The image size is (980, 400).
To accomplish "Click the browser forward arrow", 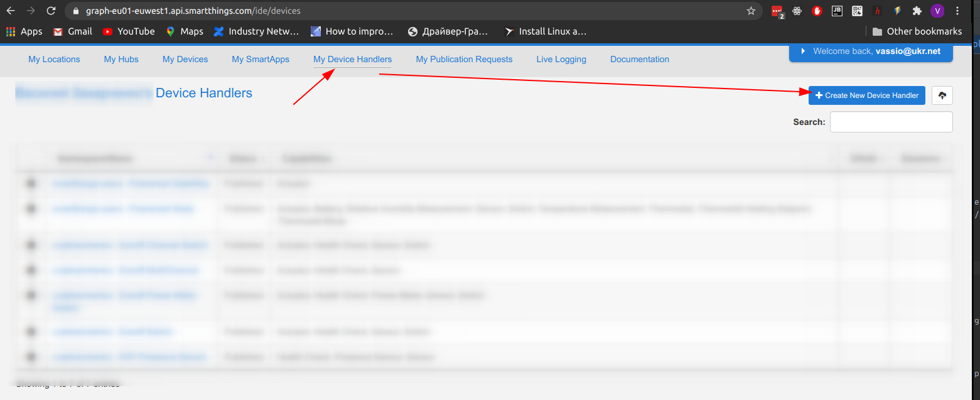I will pos(31,11).
